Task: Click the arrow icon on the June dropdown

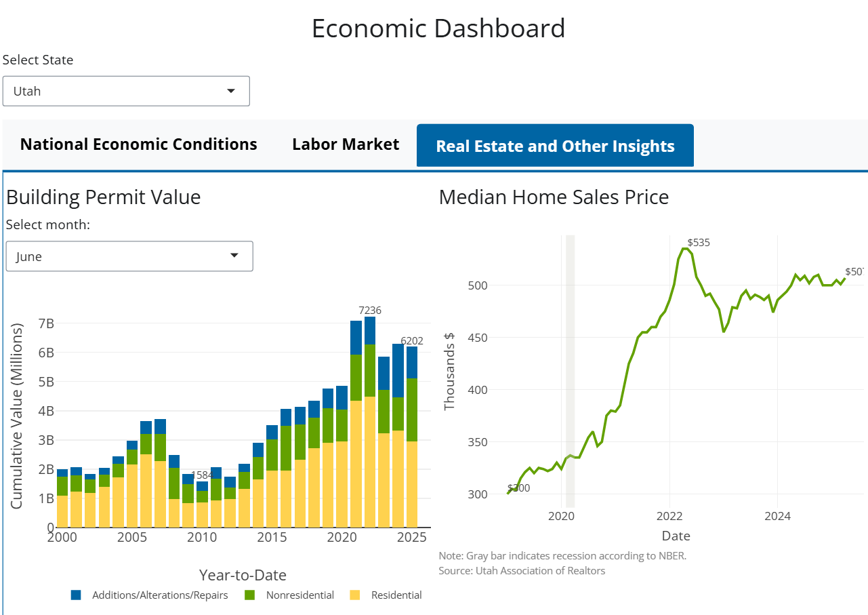Action: click(x=234, y=256)
